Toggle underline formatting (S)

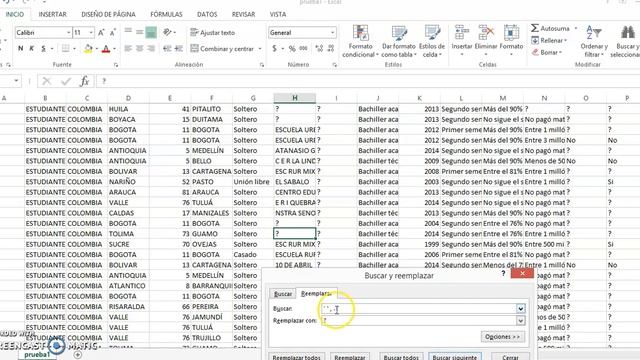(x=43, y=49)
